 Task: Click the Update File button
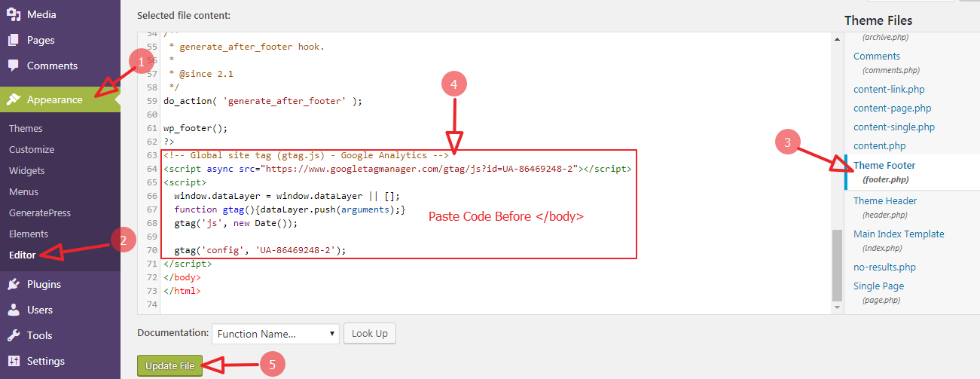coord(170,365)
